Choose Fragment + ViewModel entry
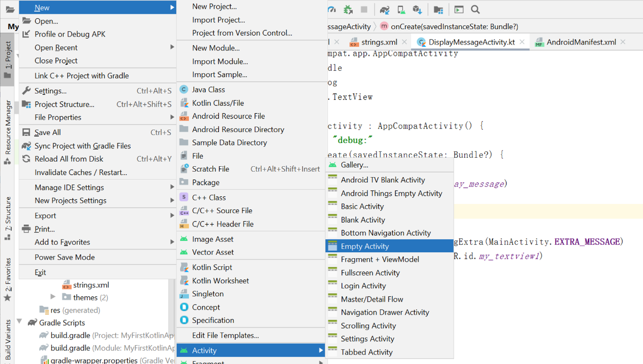Screen dimensions: 643x364 tap(389, 259)
